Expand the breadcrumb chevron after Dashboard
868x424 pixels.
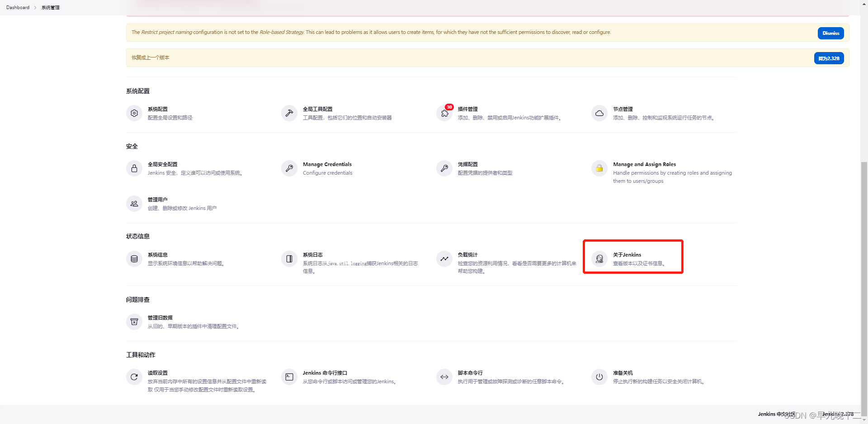(35, 7)
